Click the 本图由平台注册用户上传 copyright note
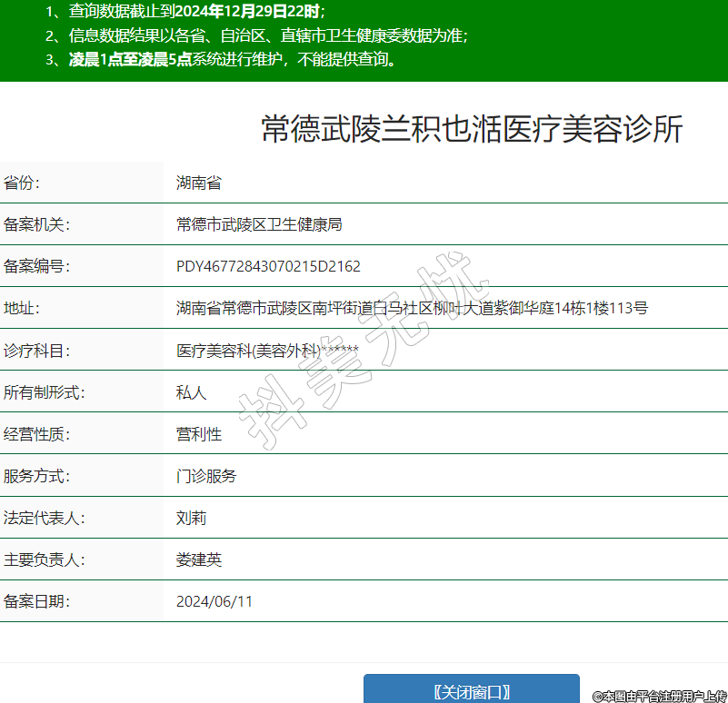728x703 pixels. tap(659, 696)
